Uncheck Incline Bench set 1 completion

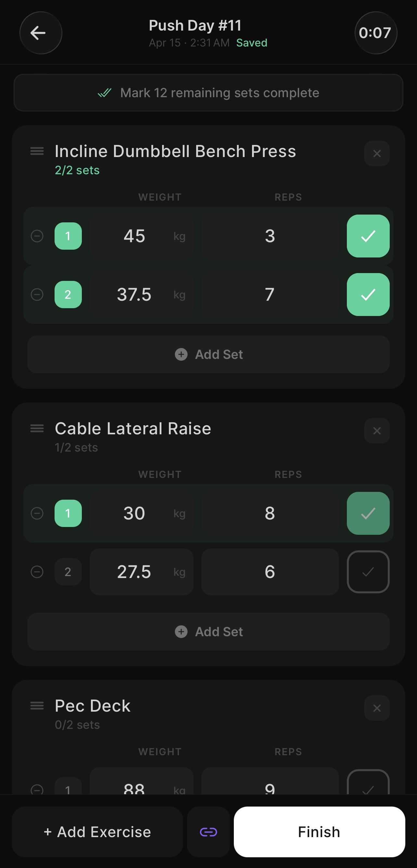click(x=368, y=236)
